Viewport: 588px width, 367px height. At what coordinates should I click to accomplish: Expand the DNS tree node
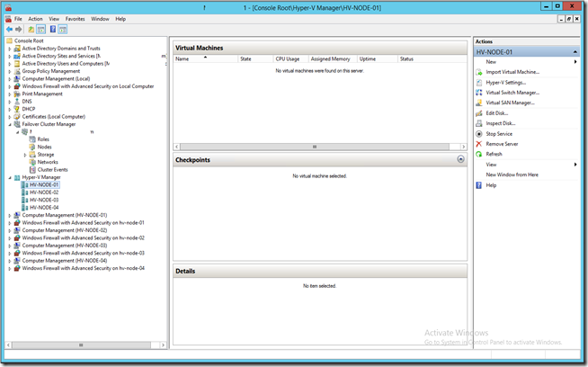10,102
